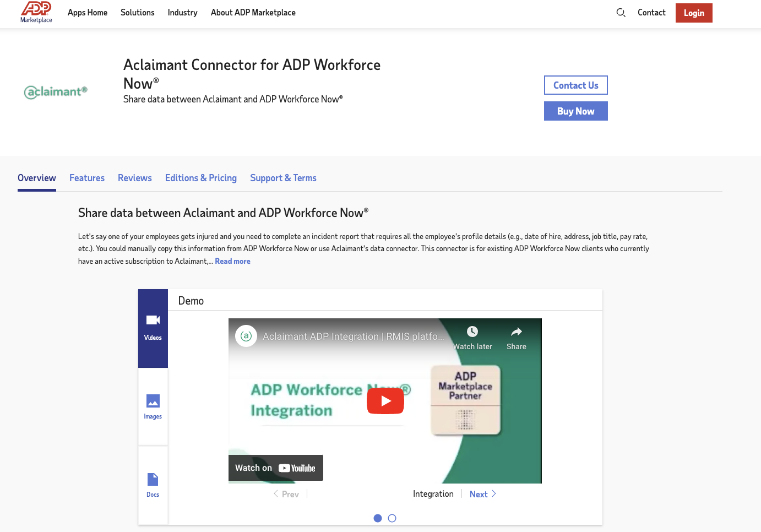
Task: Click the Buy Now button
Action: [576, 111]
